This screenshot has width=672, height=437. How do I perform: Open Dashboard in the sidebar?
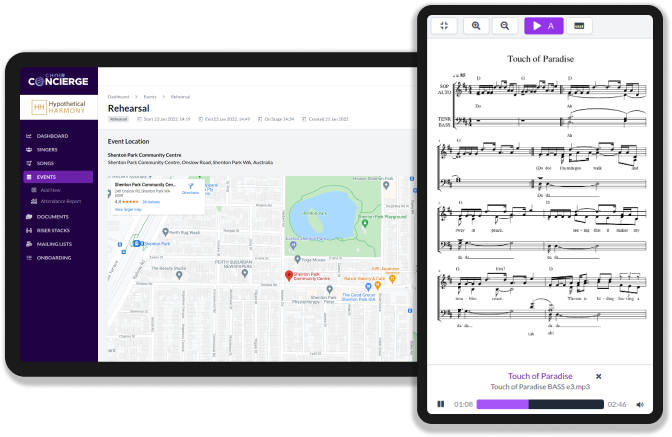coord(53,135)
